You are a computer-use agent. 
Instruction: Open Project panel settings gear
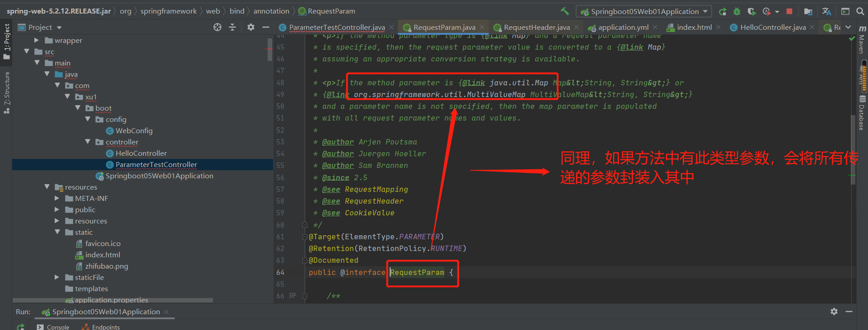251,27
